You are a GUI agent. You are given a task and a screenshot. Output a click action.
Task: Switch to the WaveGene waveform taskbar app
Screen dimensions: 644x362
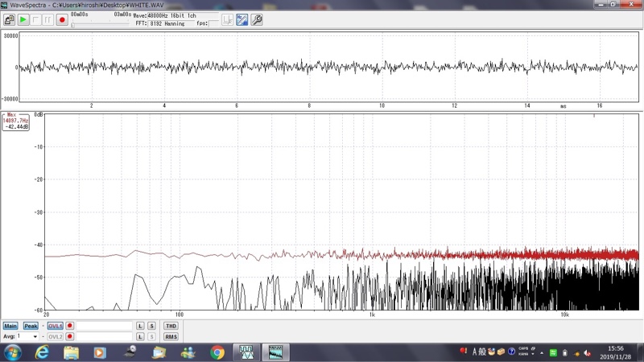tap(246, 352)
